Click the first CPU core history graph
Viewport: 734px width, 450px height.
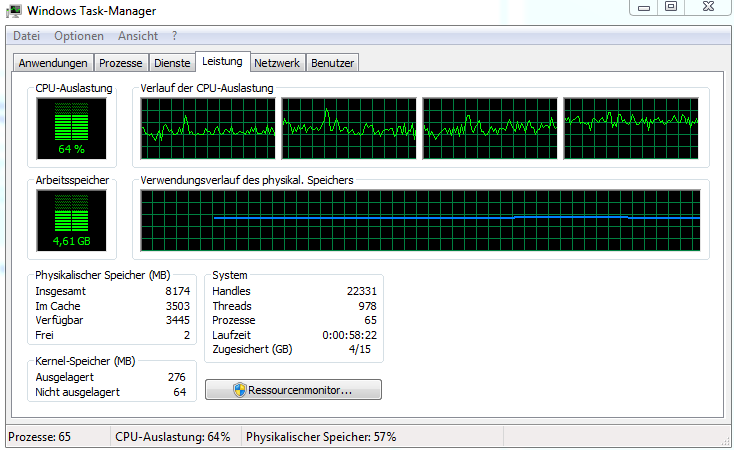pyautogui.click(x=208, y=128)
